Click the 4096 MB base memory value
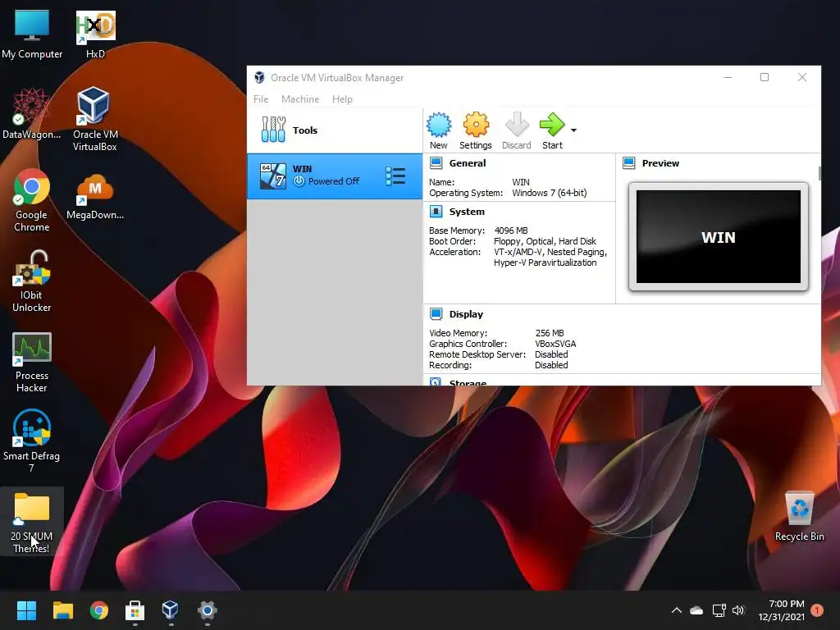This screenshot has height=630, width=840. [x=511, y=231]
